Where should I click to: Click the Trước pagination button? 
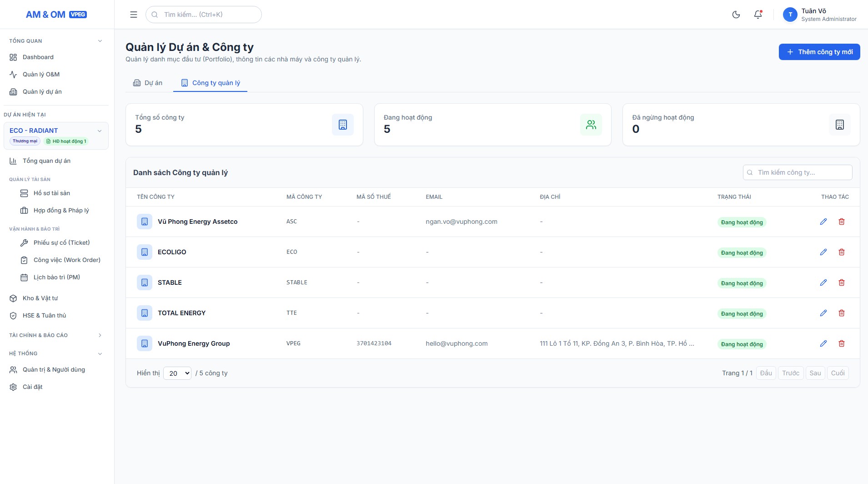pos(791,373)
